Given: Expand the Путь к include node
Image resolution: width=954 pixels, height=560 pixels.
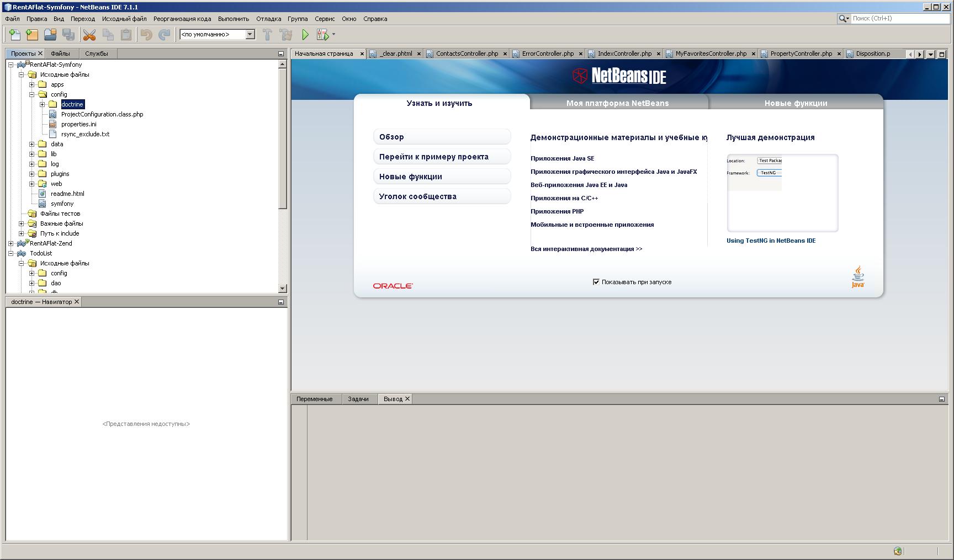Looking at the screenshot, I should pos(22,233).
